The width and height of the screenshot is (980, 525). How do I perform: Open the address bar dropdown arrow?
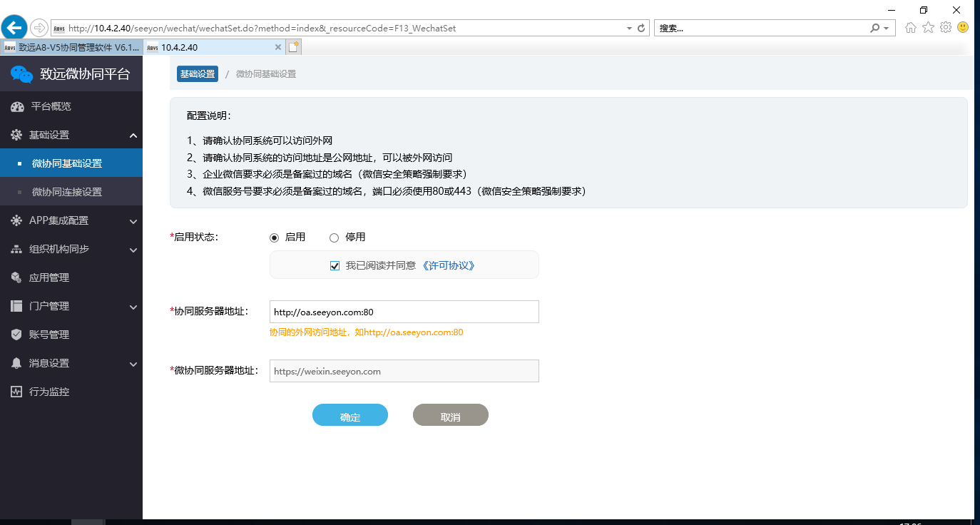pos(629,29)
